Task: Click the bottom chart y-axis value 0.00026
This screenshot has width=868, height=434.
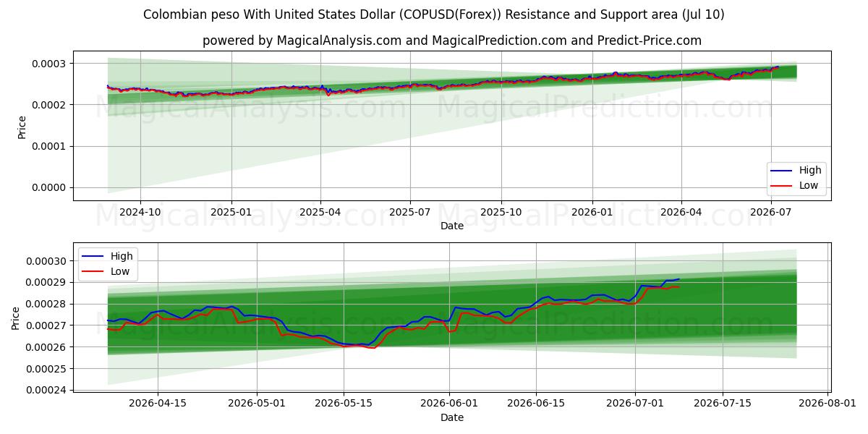Action: point(47,347)
